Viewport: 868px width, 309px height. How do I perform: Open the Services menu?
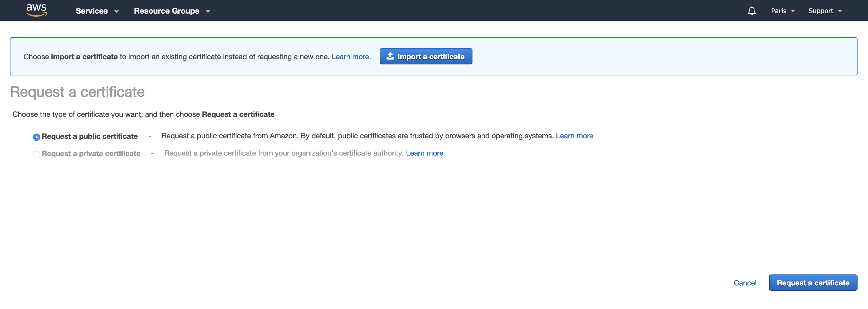(92, 11)
